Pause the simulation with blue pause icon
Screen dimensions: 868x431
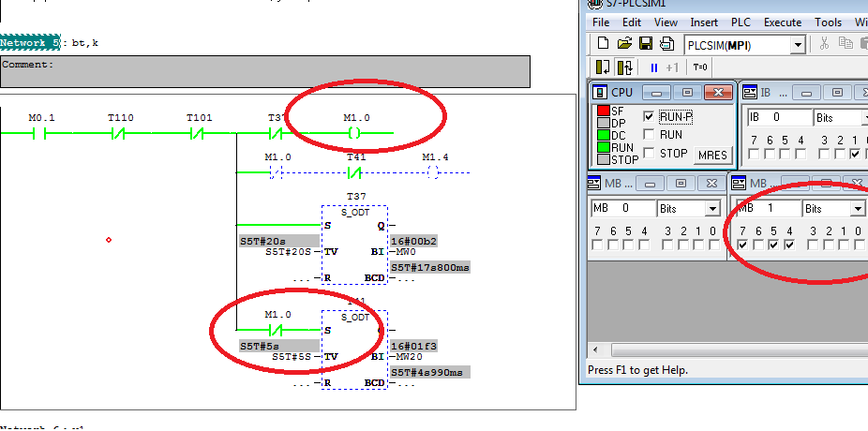(653, 67)
